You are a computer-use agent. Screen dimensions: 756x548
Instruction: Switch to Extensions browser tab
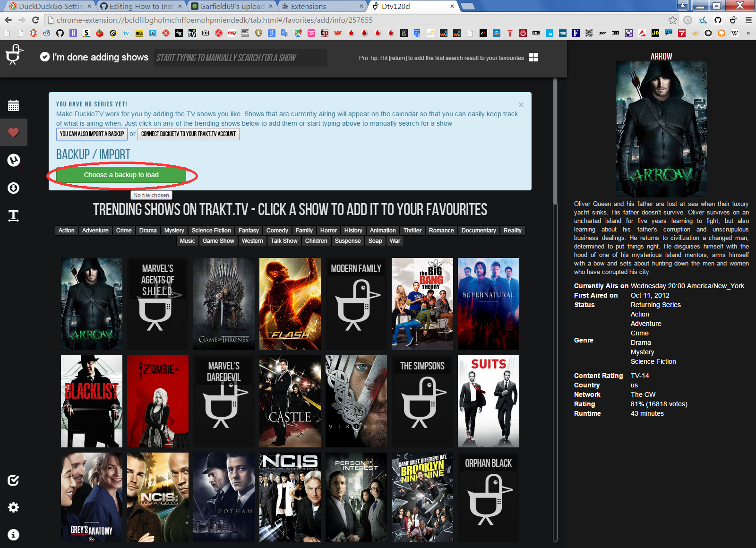click(x=322, y=6)
